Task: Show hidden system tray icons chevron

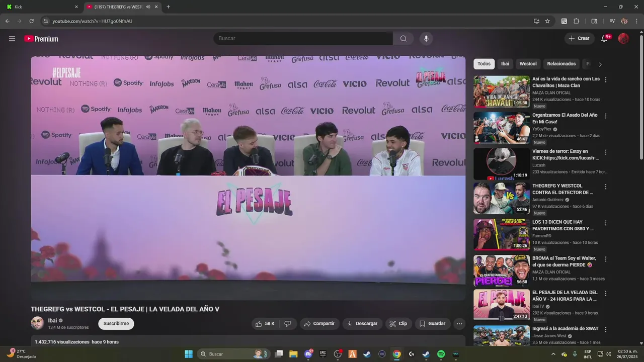Action: click(x=553, y=354)
